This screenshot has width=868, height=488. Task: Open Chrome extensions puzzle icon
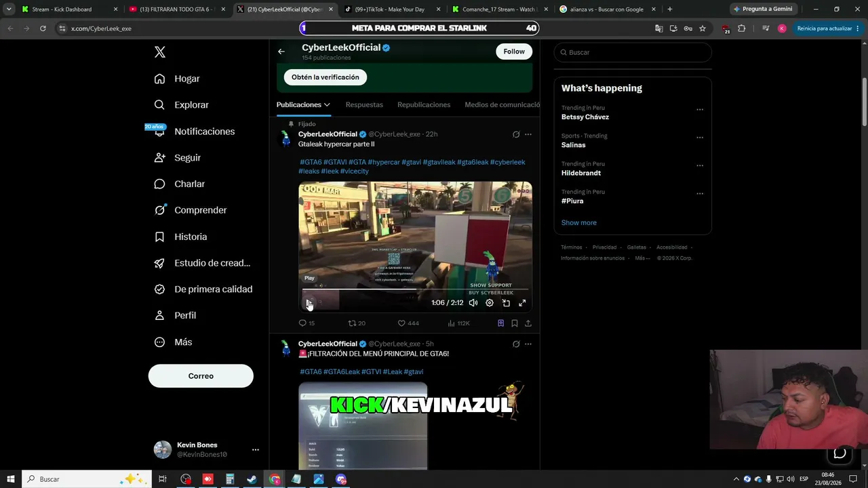point(741,28)
